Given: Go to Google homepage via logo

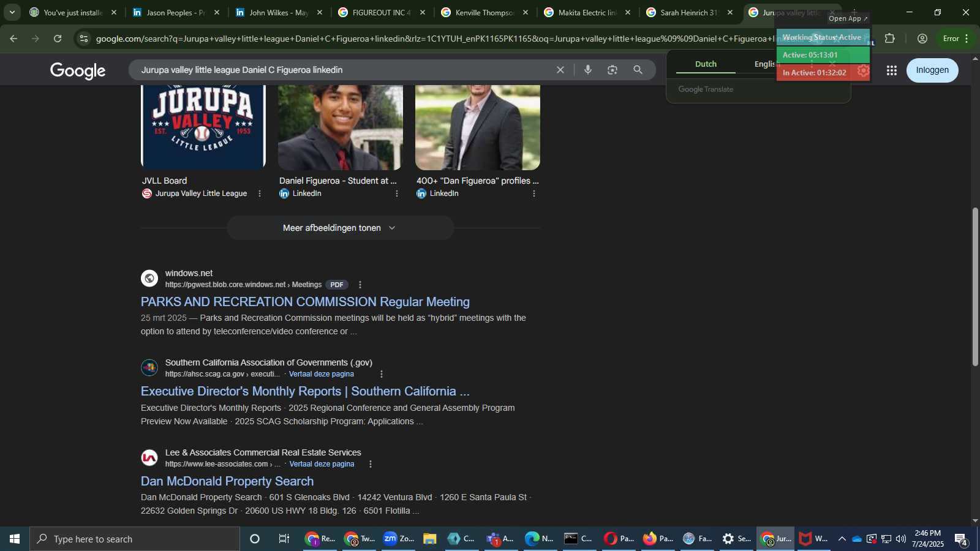Looking at the screenshot, I should pyautogui.click(x=78, y=70).
